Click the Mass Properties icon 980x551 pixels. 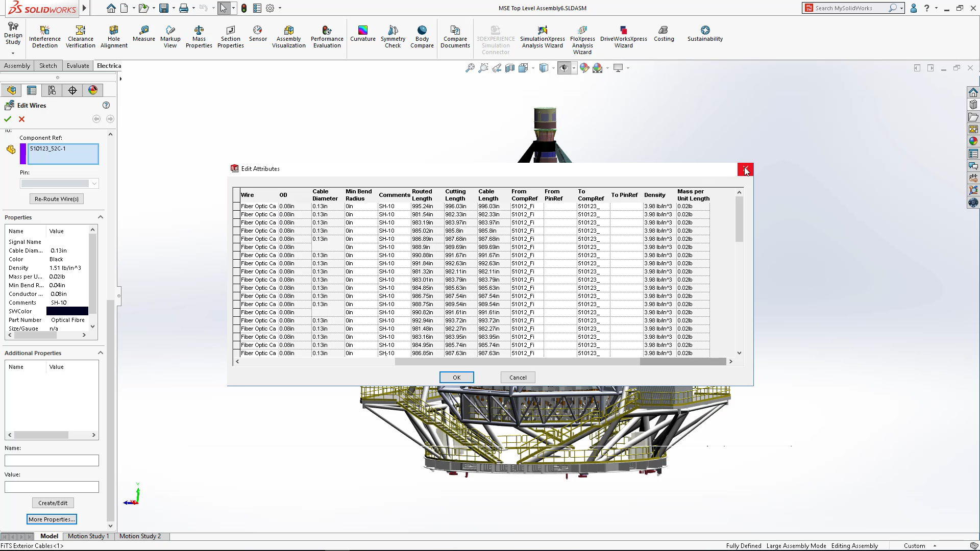[x=199, y=36]
